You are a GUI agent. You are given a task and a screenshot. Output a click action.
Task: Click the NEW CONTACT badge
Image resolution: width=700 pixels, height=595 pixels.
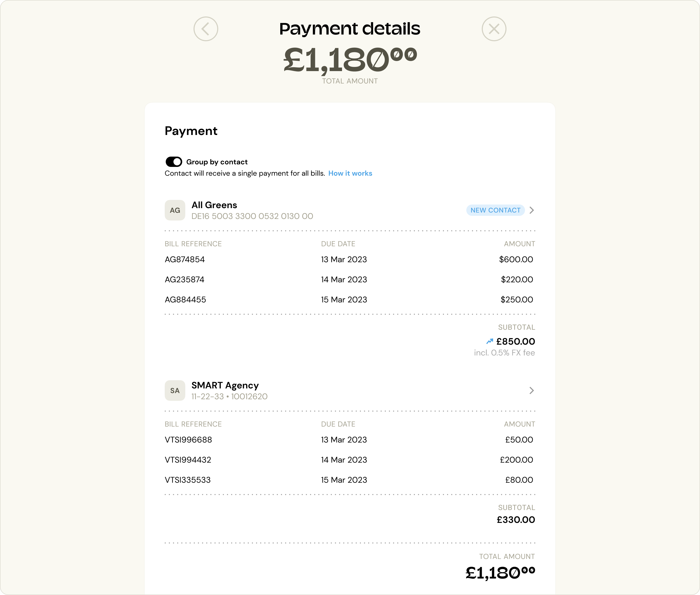pyautogui.click(x=495, y=210)
